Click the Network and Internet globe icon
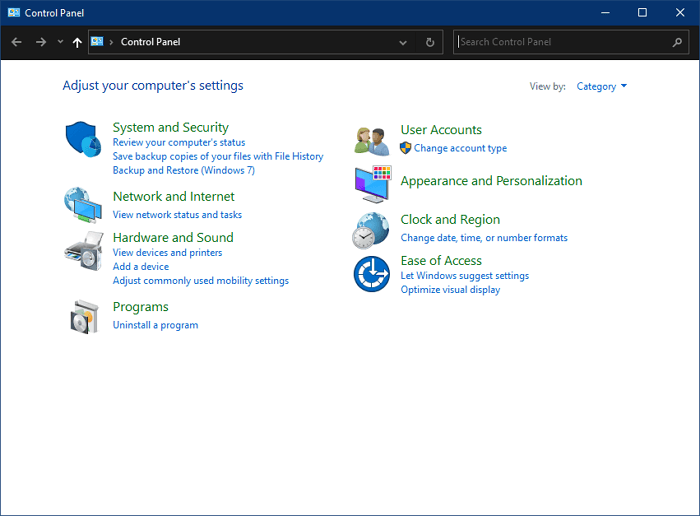 [83, 204]
